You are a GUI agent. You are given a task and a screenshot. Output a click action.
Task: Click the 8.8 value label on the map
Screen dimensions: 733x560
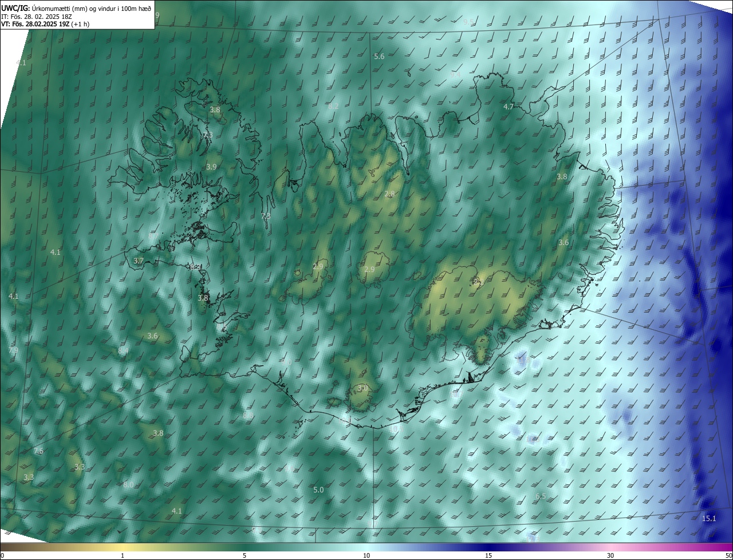(248, 415)
